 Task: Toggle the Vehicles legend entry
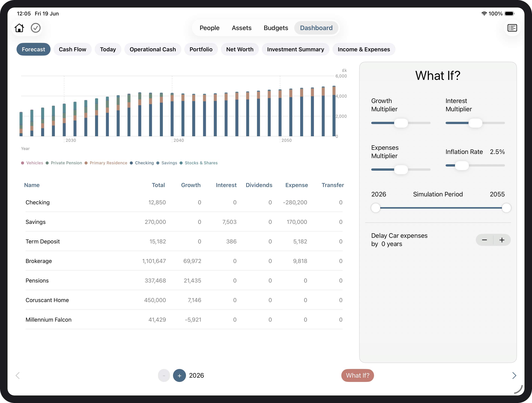point(32,163)
